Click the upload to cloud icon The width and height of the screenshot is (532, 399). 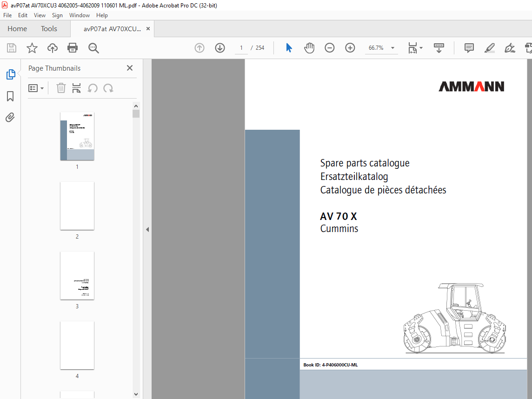coord(52,48)
